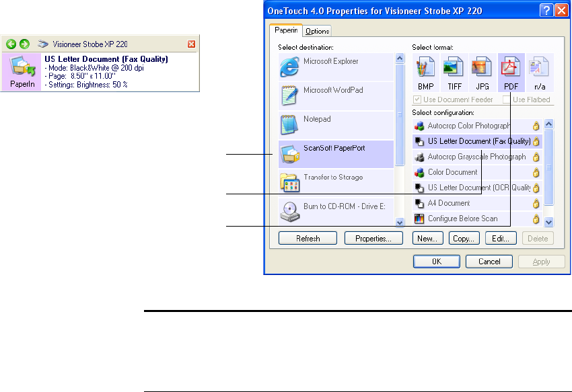Screen dimensions: 572x392
Task: Choose Microsoft WordPad destination icon
Action: (289, 95)
